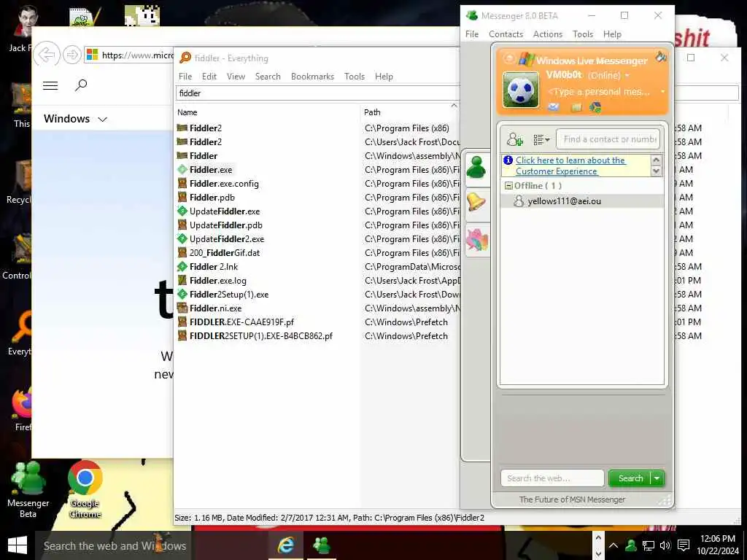Open the Search button dropdown arrow
The width and height of the screenshot is (747, 560).
coord(657,478)
